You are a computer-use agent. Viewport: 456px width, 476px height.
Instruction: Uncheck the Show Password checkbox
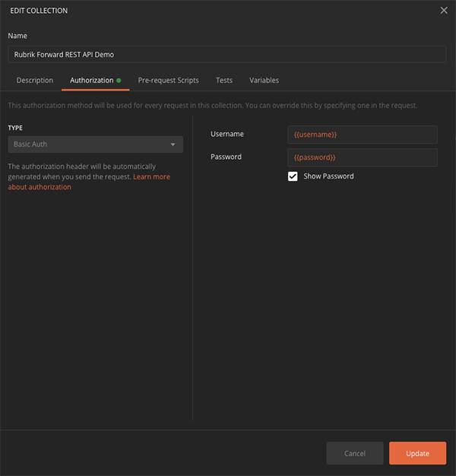tap(293, 176)
